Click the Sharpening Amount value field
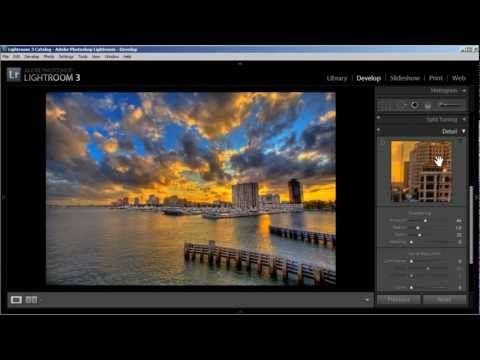Viewport: 480px width, 360px height. 459,221
